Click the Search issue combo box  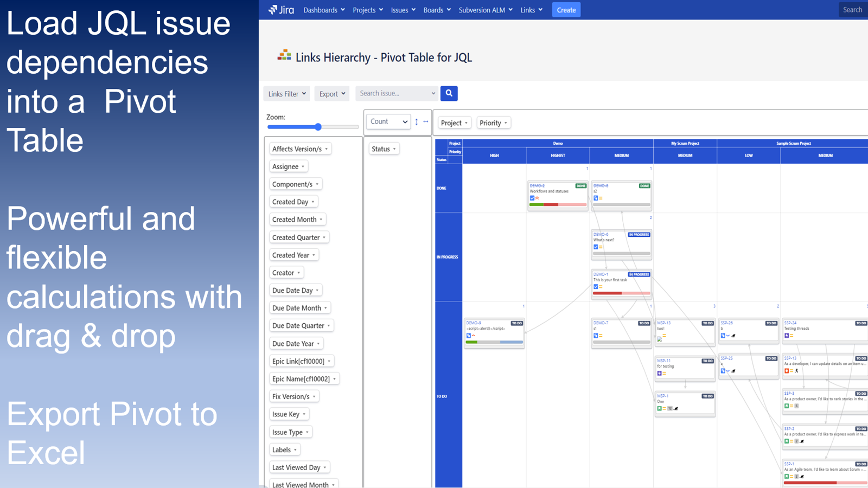point(397,93)
